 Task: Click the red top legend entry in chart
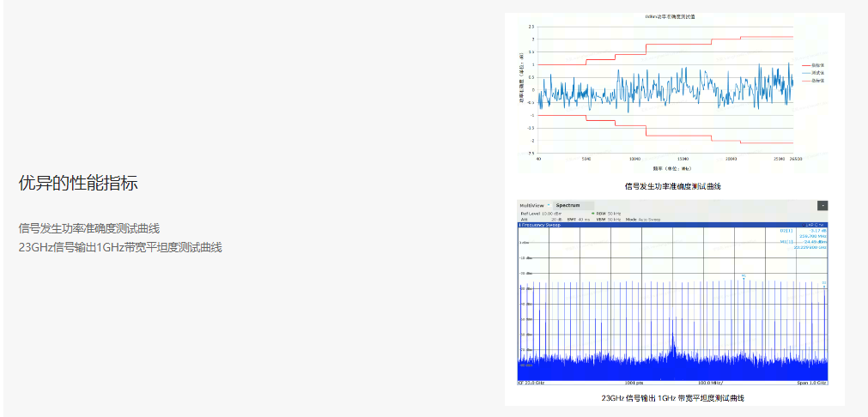(813, 65)
